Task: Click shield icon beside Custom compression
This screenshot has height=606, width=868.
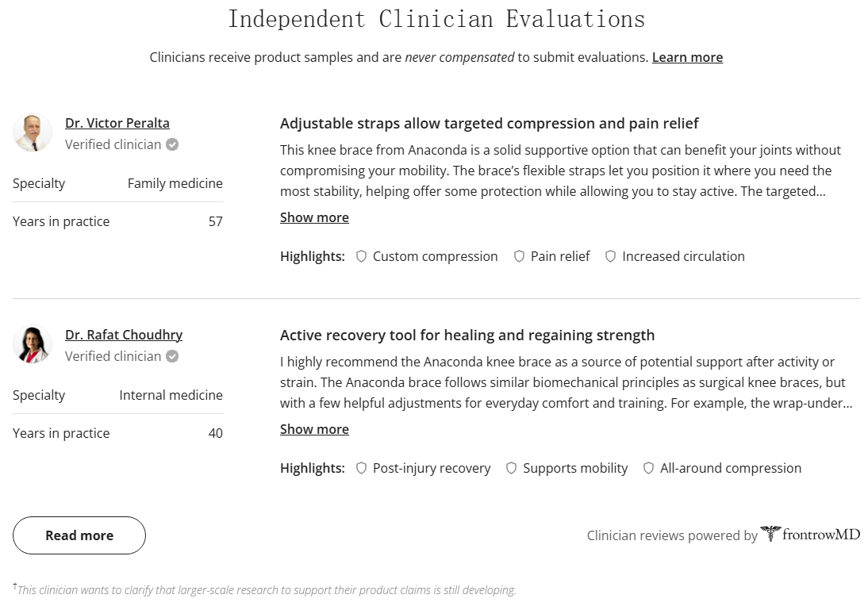Action: coord(362,256)
